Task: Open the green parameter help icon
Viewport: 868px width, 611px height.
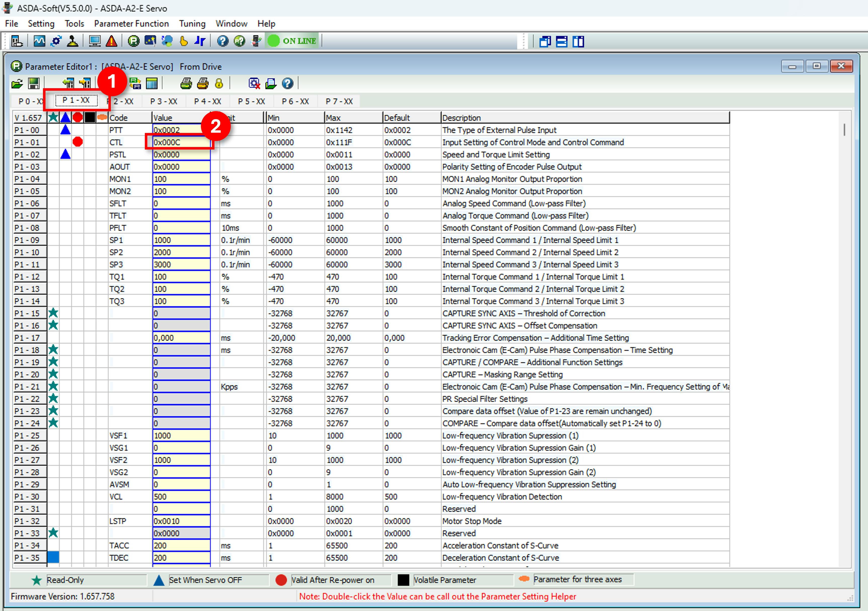Action: (239, 41)
